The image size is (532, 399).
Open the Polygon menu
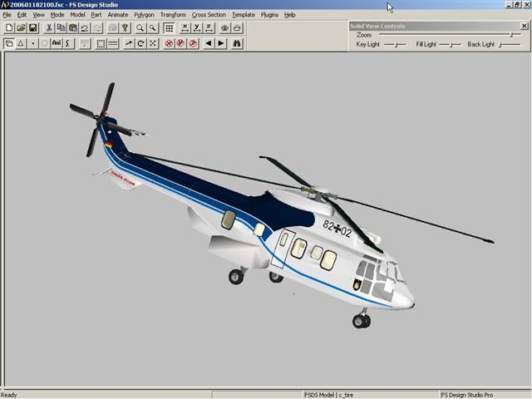pos(144,15)
